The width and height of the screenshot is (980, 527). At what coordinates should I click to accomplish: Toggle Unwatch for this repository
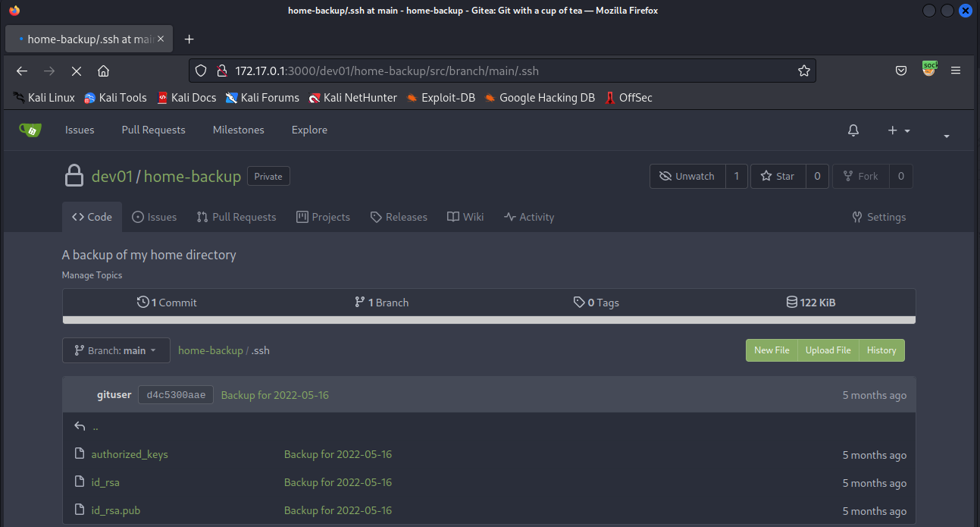687,176
